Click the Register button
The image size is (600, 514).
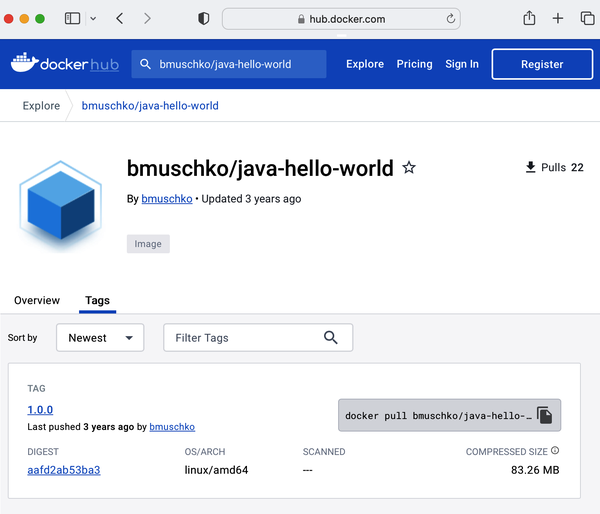coord(542,64)
